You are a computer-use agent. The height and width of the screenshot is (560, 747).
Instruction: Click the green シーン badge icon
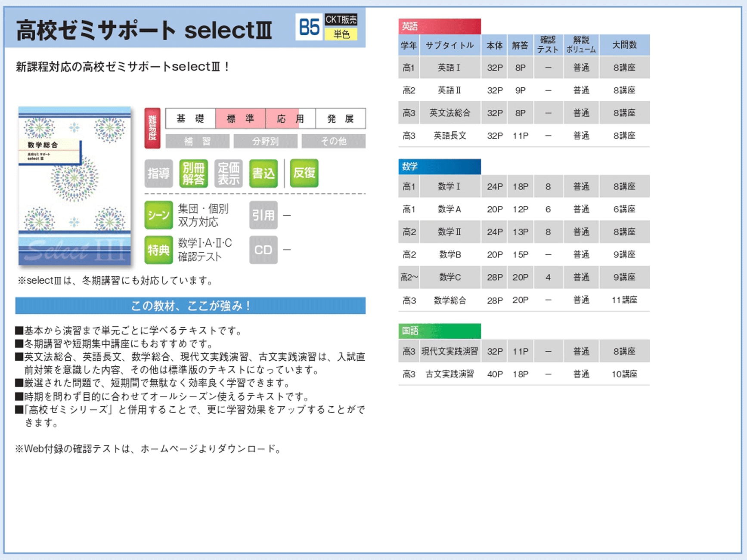click(x=158, y=215)
